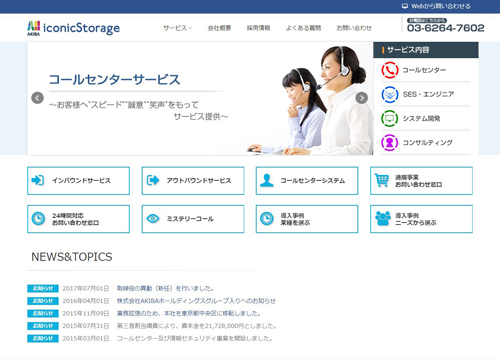Click the お知らせ badge beside 2016年04月01日

click(43, 301)
